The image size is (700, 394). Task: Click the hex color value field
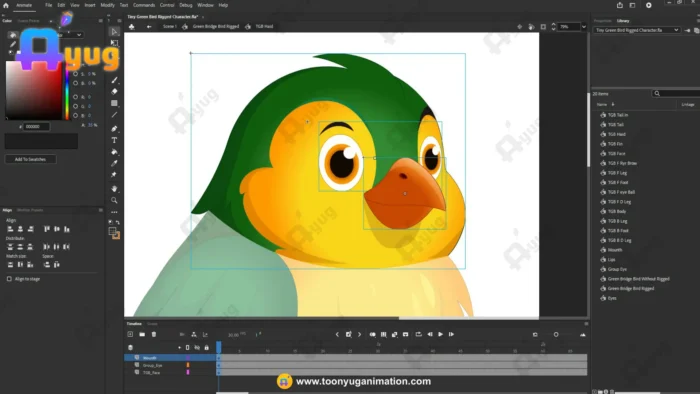coord(36,127)
